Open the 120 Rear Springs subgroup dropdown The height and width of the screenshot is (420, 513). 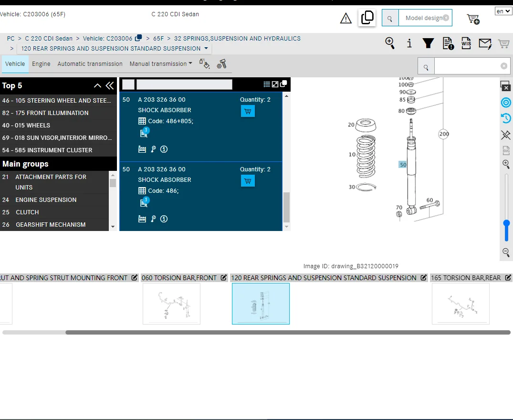pos(115,48)
